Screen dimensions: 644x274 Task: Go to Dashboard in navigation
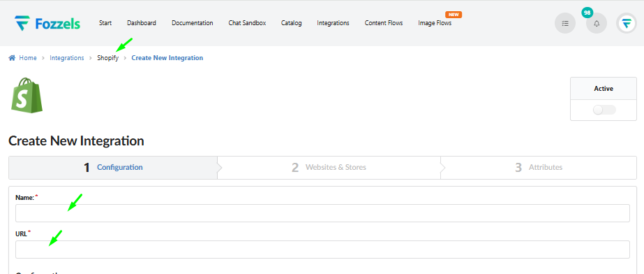click(142, 23)
